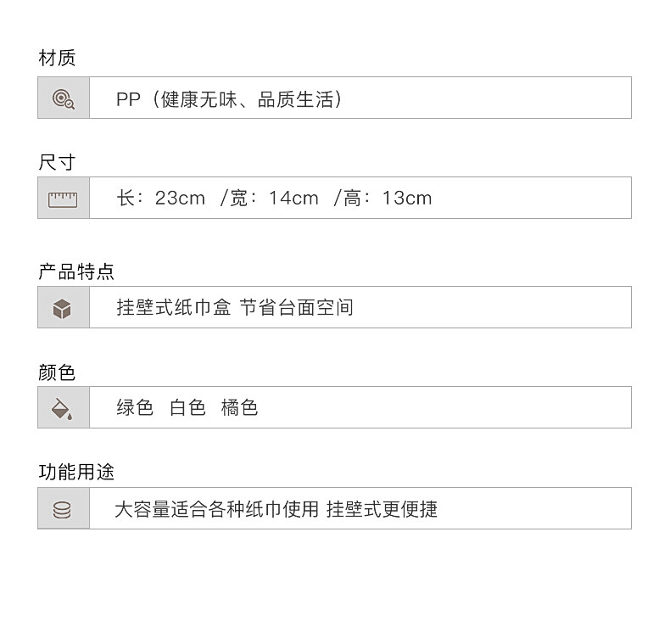Choose the 白色 color option
The image size is (670, 644).
click(187, 408)
